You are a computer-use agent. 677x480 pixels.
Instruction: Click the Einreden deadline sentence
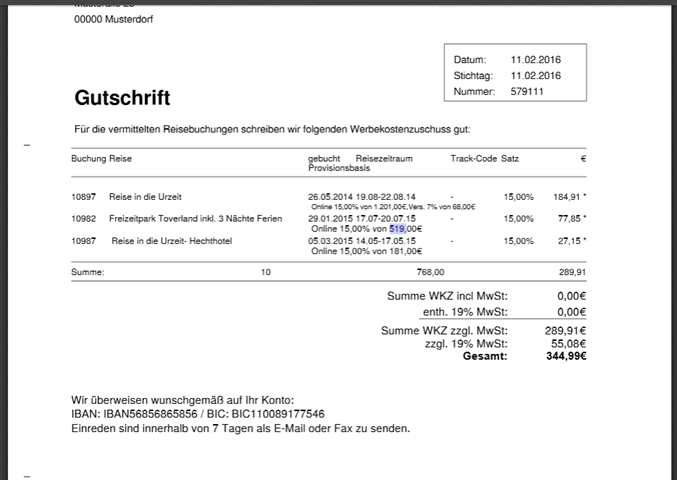pyautogui.click(x=240, y=428)
